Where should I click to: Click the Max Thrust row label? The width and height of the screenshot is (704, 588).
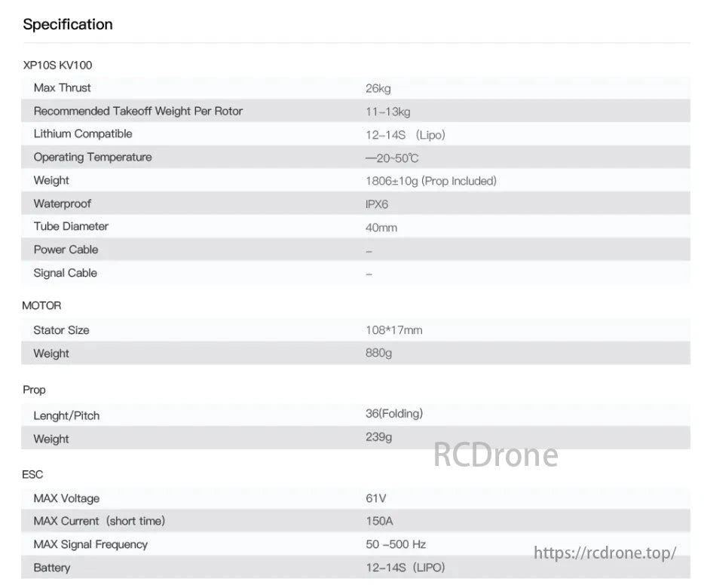pyautogui.click(x=62, y=87)
